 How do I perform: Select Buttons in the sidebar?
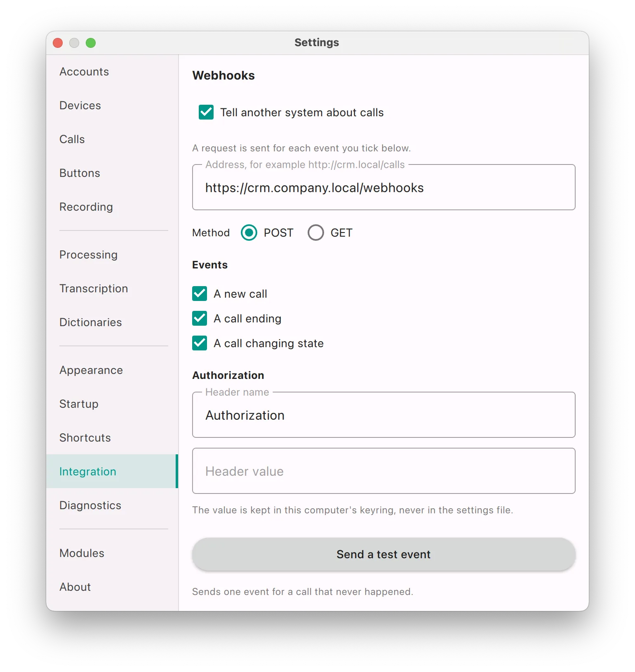112,173
